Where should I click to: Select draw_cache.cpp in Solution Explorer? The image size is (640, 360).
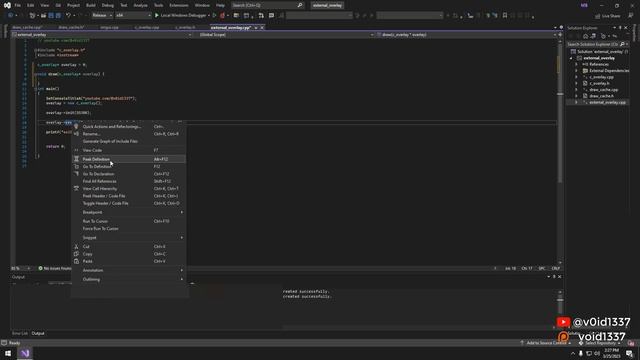click(x=603, y=90)
